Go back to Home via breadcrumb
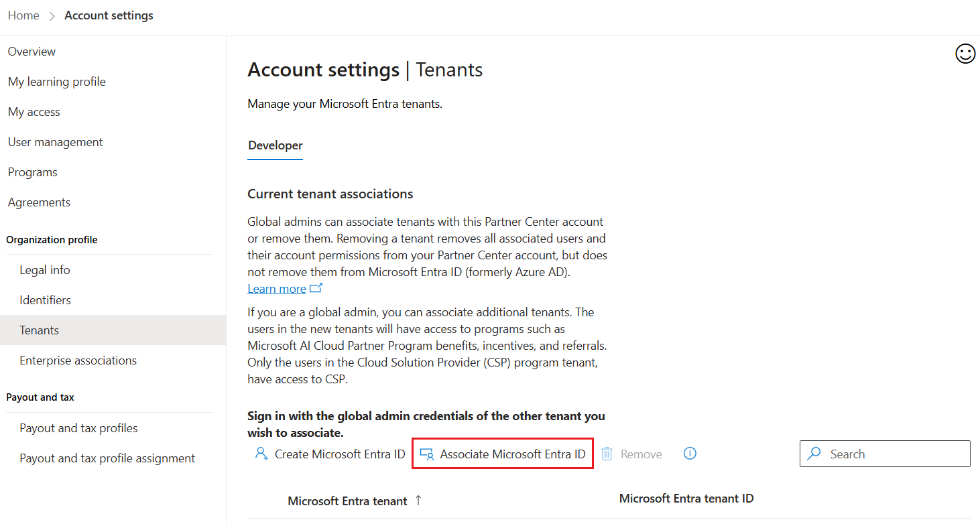 coord(23,15)
